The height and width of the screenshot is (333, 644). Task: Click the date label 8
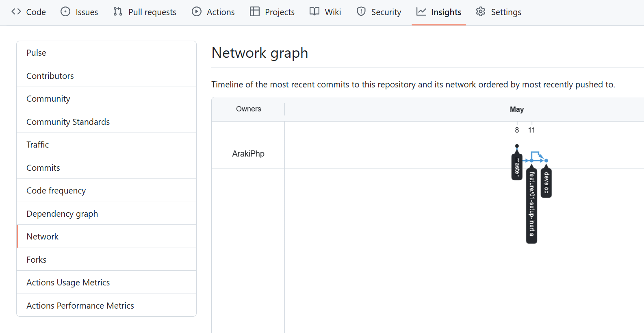517,130
